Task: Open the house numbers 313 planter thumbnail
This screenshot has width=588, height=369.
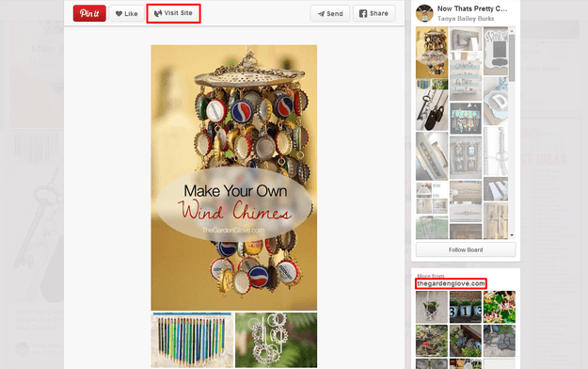Action: [x=466, y=307]
